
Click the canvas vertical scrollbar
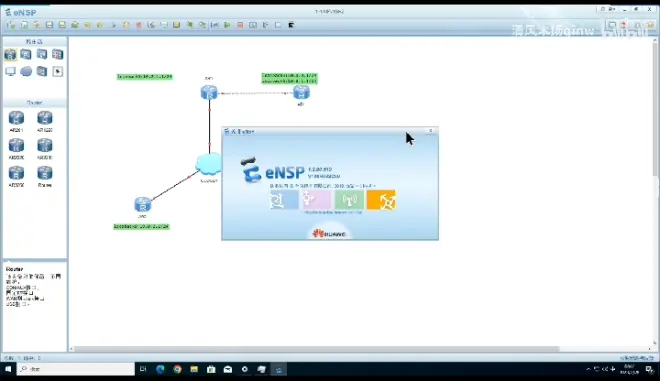click(655, 109)
